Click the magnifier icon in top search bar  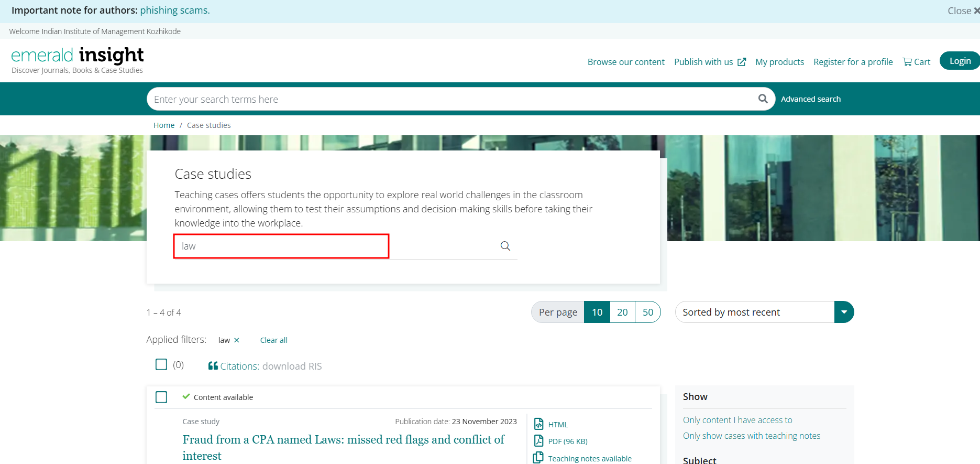click(x=763, y=99)
